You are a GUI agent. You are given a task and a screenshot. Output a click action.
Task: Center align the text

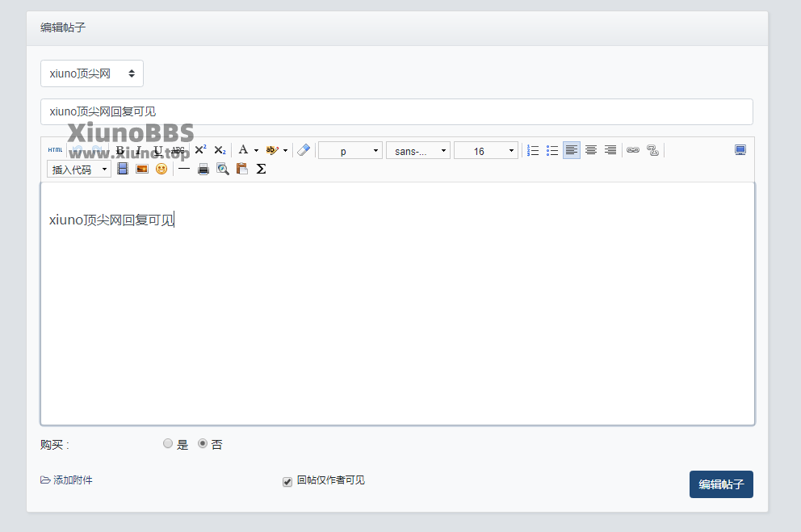click(591, 150)
